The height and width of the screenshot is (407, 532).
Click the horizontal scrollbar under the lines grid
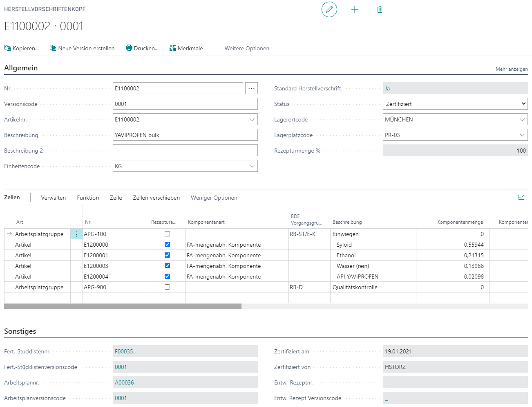point(123,306)
